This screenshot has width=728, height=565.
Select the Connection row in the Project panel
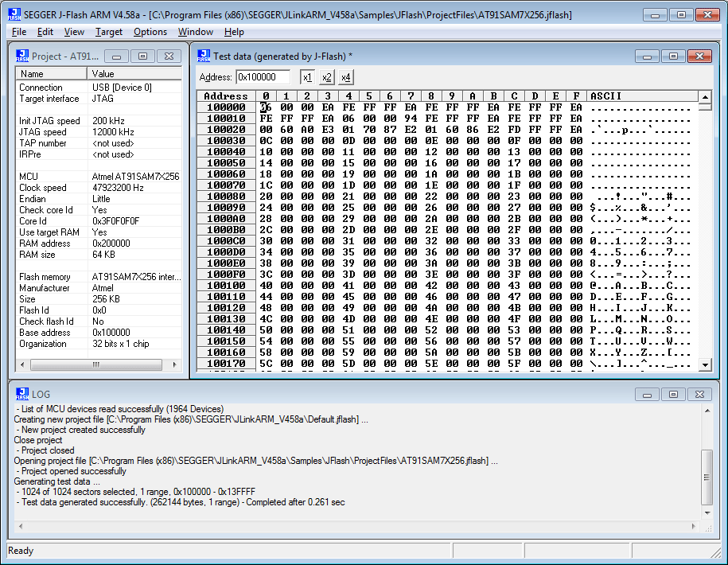point(80,87)
